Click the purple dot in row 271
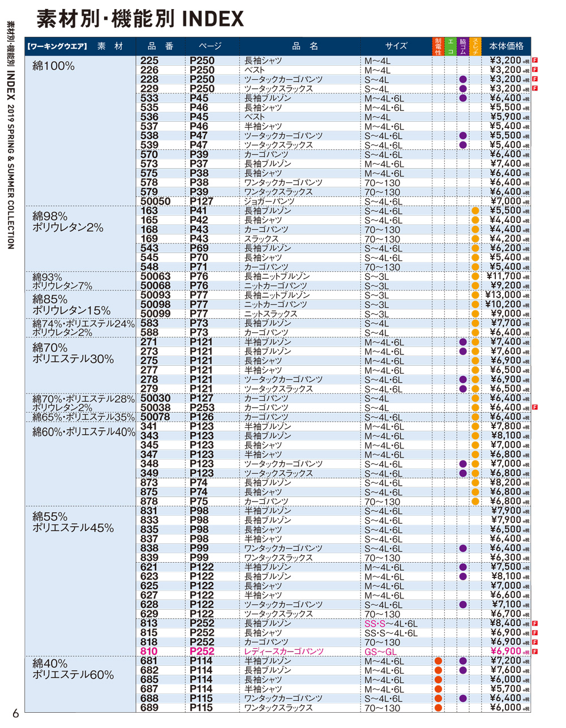Image resolution: width=566 pixels, height=728 pixels. tap(463, 342)
